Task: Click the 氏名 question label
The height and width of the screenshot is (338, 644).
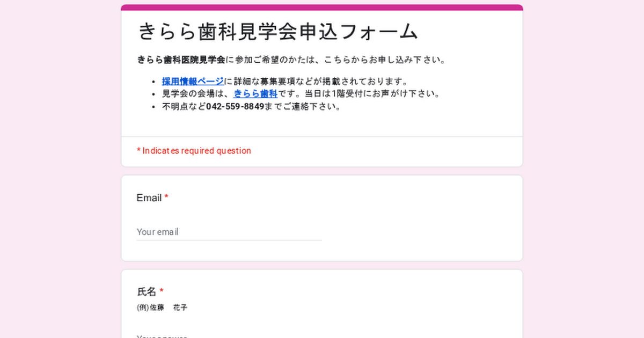Action: click(147, 292)
